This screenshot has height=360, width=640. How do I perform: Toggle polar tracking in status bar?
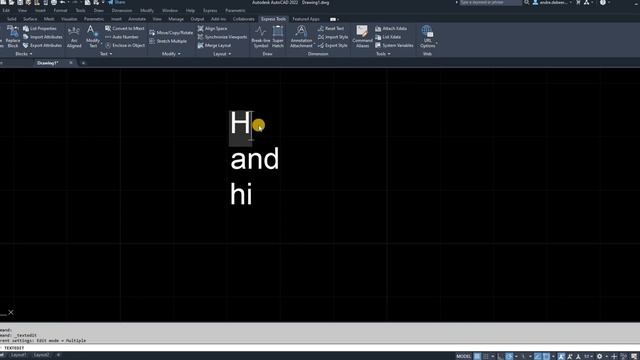click(x=509, y=356)
